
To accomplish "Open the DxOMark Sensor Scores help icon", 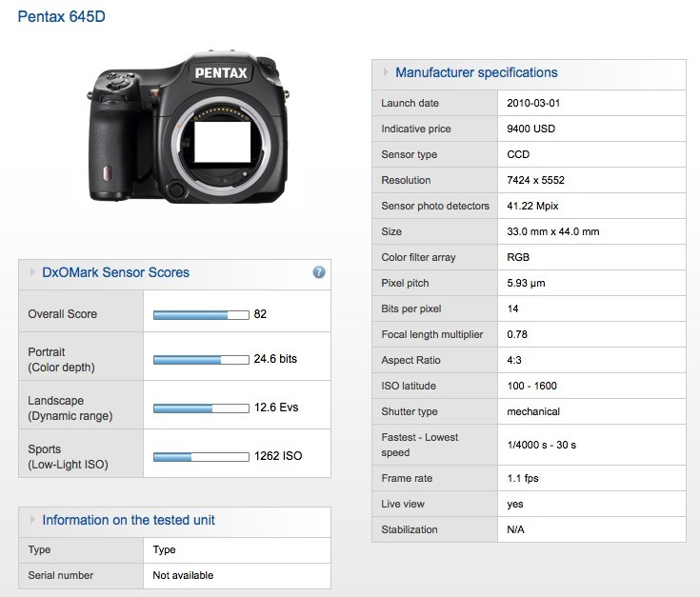I will [x=319, y=272].
